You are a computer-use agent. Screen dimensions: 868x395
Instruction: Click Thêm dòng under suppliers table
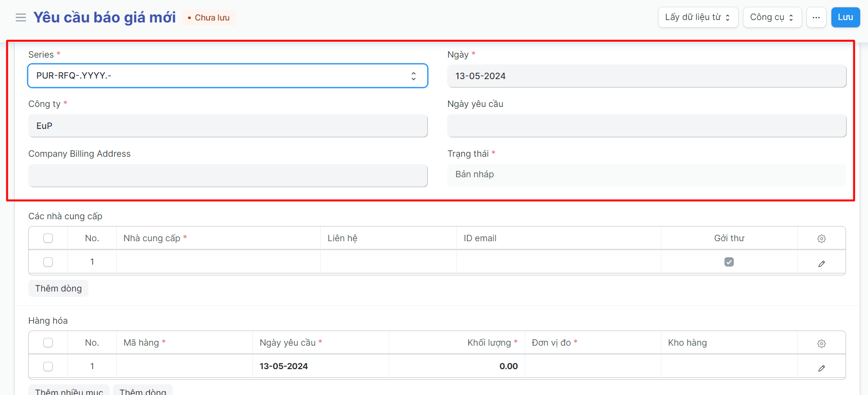58,289
